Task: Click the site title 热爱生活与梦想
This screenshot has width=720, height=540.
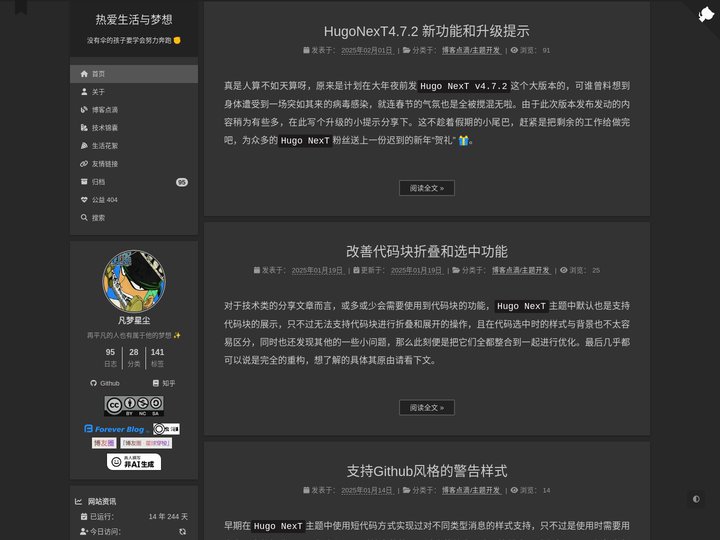Action: coord(134,20)
